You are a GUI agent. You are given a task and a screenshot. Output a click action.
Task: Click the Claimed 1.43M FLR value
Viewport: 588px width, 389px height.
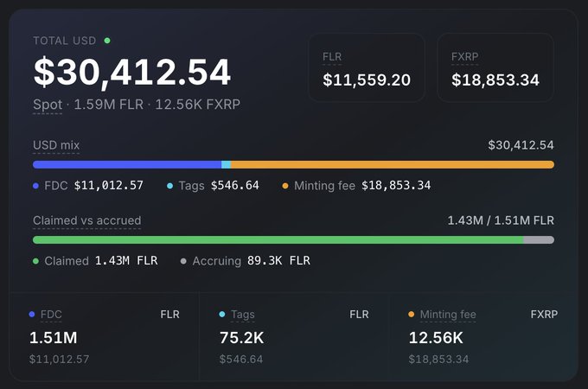click(126, 260)
